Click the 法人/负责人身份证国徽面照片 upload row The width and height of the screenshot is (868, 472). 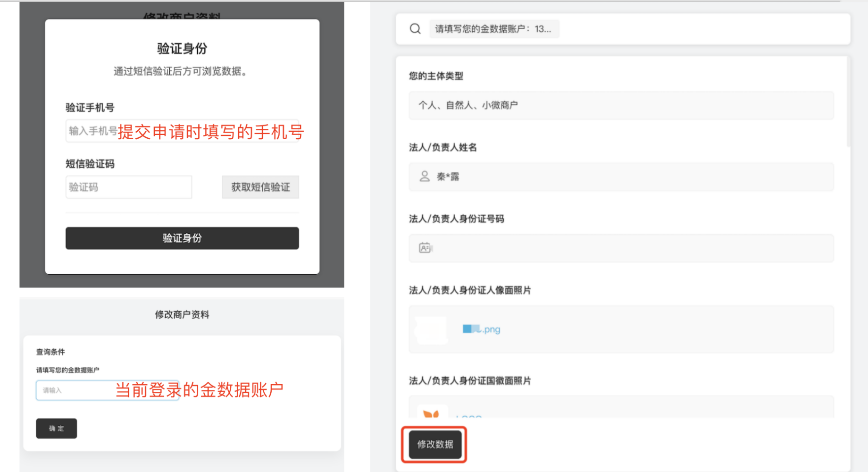(x=621, y=407)
